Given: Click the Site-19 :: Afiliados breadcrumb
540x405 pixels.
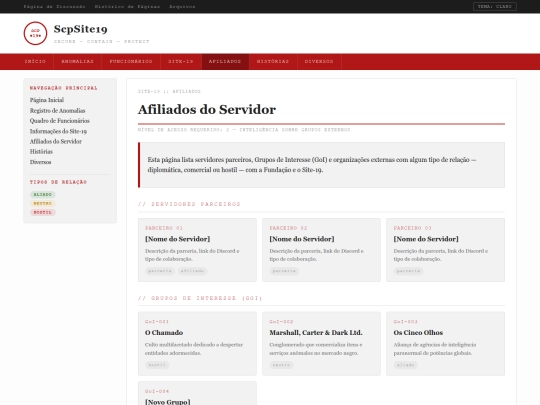Looking at the screenshot, I should click(x=169, y=91).
